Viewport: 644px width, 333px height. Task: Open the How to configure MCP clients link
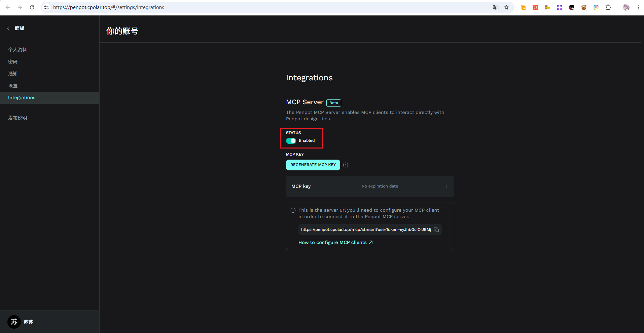click(x=335, y=243)
